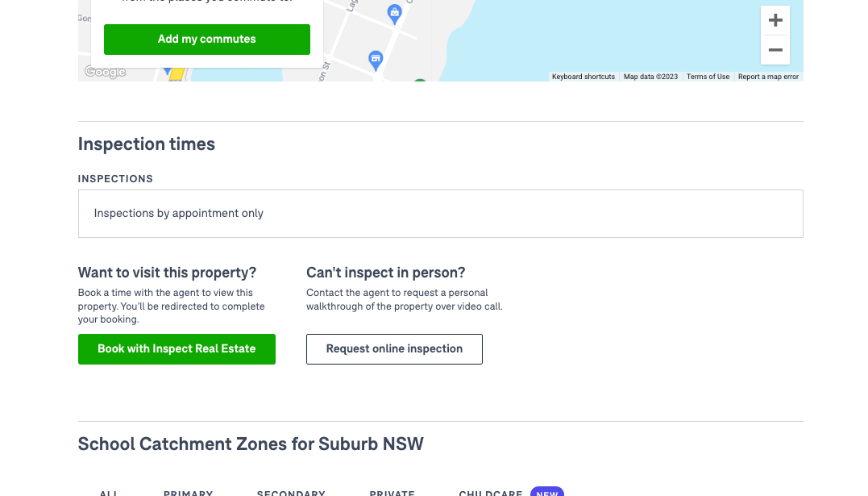Click the Inspections by appointment only panel

[x=440, y=213]
